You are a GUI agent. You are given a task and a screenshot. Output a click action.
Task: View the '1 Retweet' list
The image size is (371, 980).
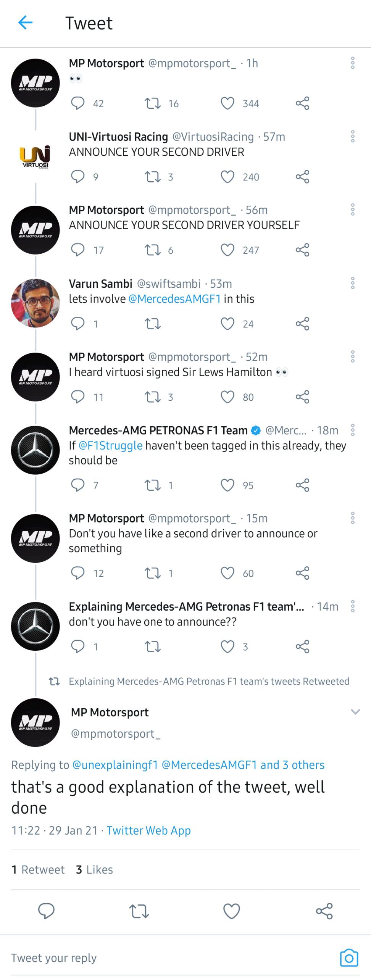[38, 869]
